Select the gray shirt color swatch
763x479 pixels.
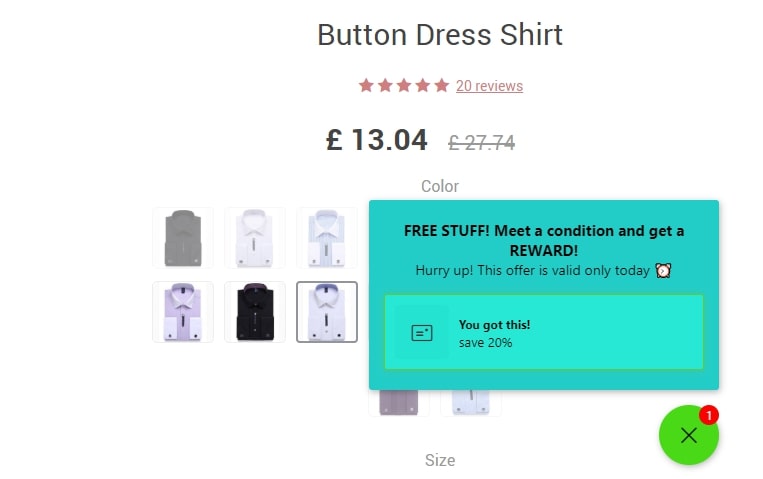183,238
